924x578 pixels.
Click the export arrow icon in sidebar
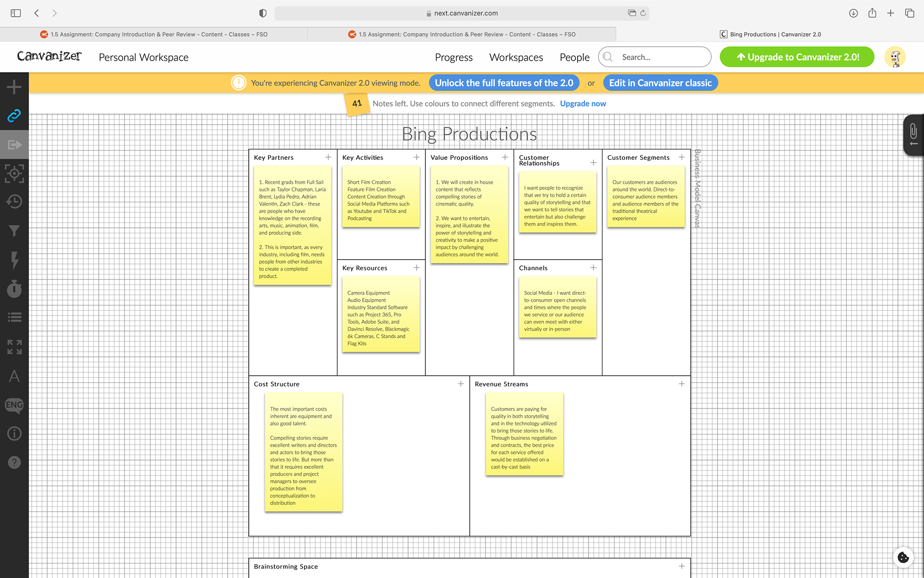(x=14, y=144)
